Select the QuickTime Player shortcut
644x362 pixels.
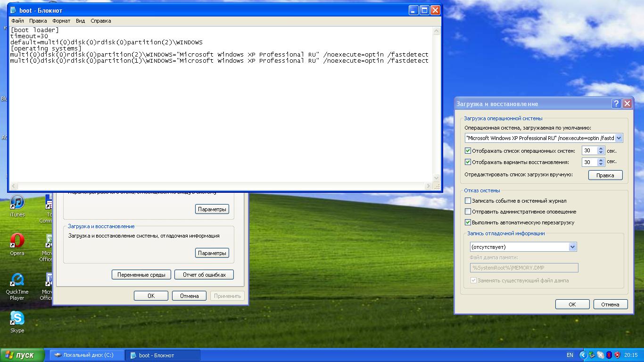pyautogui.click(x=17, y=286)
